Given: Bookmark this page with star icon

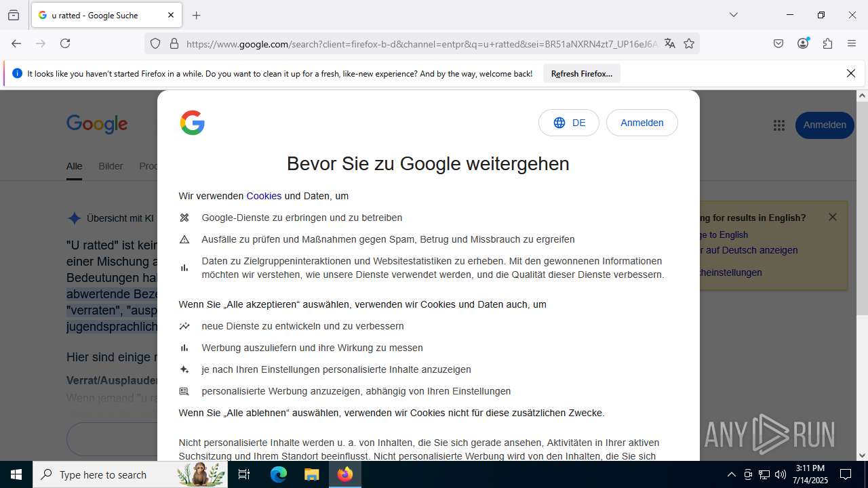Looking at the screenshot, I should 689,43.
